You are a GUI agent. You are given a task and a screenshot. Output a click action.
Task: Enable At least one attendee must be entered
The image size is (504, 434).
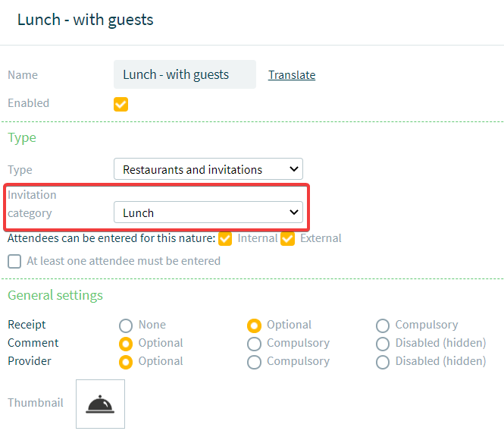coord(14,261)
